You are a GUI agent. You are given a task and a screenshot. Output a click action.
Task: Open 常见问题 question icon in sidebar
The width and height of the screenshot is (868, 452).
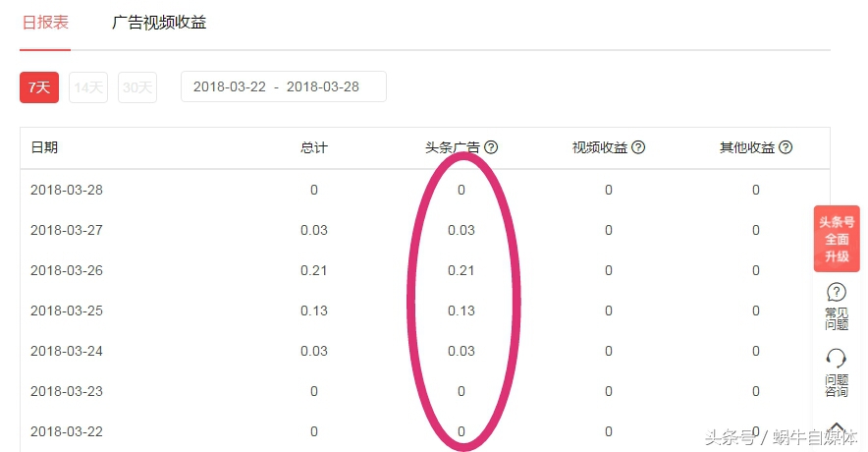[837, 293]
